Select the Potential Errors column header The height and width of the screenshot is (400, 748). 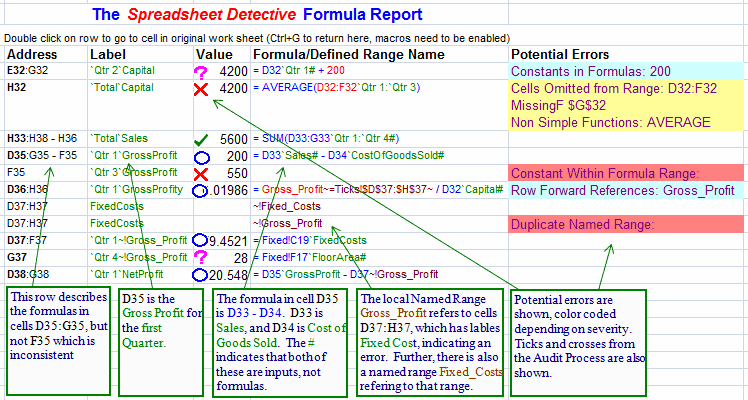coord(560,54)
